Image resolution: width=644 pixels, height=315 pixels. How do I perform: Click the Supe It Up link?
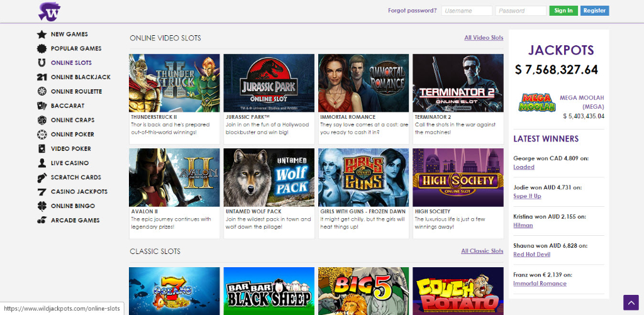(x=528, y=196)
